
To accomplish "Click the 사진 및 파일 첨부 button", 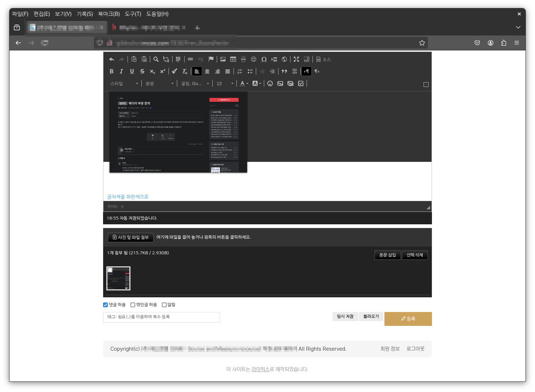I will (130, 237).
